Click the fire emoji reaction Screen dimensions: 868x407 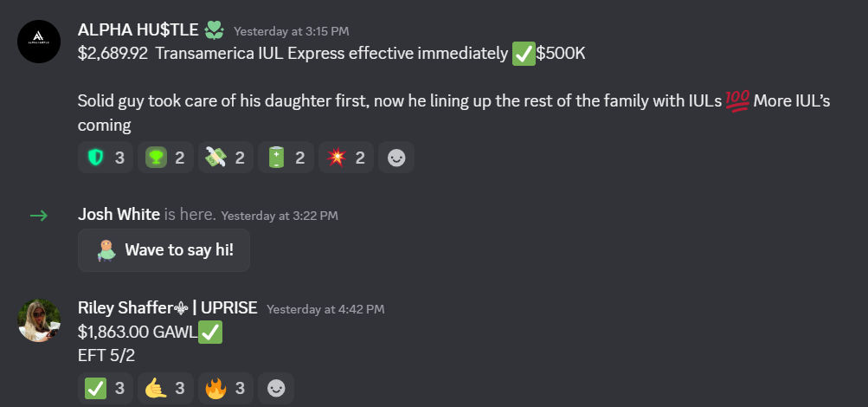click(226, 389)
